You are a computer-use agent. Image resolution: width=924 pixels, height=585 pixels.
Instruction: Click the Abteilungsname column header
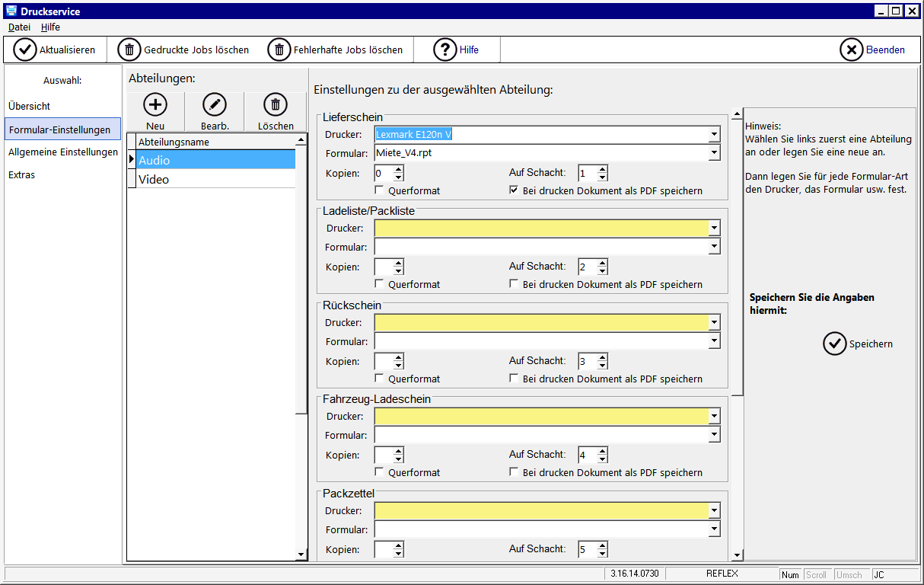pos(216,142)
